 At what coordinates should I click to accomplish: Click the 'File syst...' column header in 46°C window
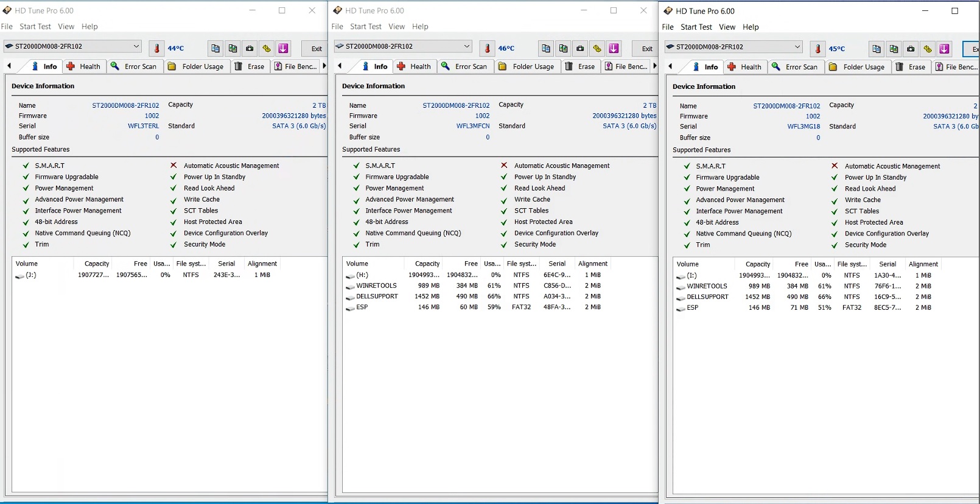pos(522,264)
